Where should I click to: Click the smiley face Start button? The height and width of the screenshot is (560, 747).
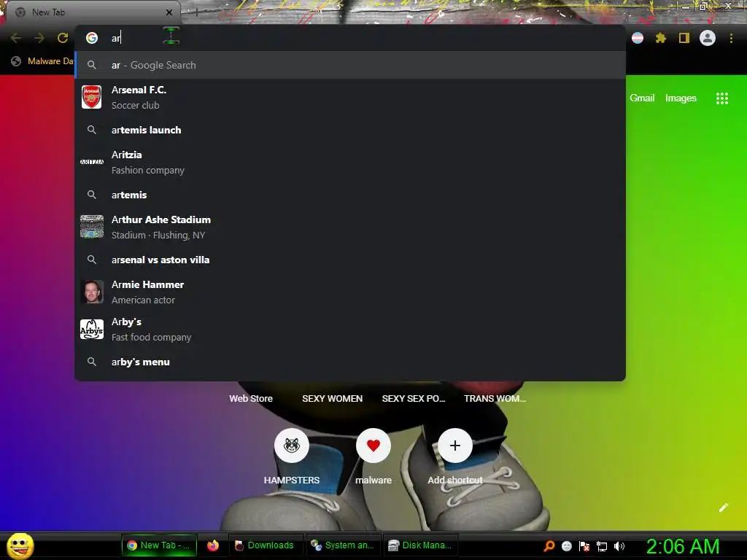(20, 545)
